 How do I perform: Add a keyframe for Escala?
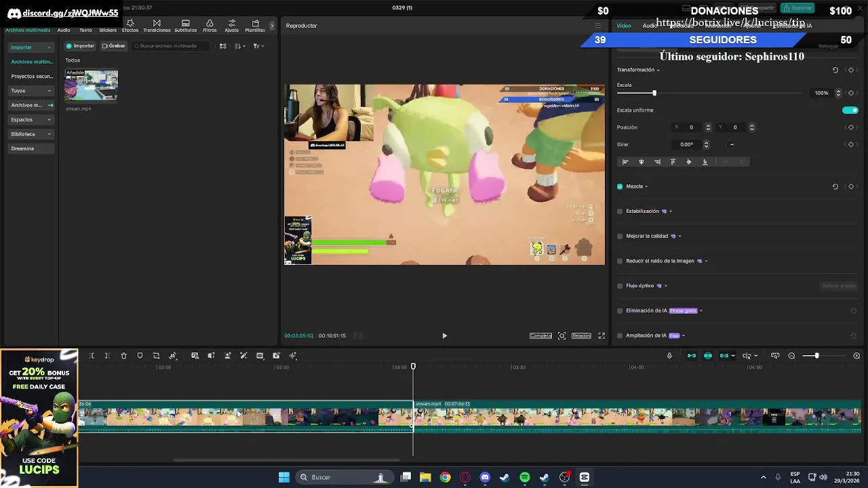[851, 93]
